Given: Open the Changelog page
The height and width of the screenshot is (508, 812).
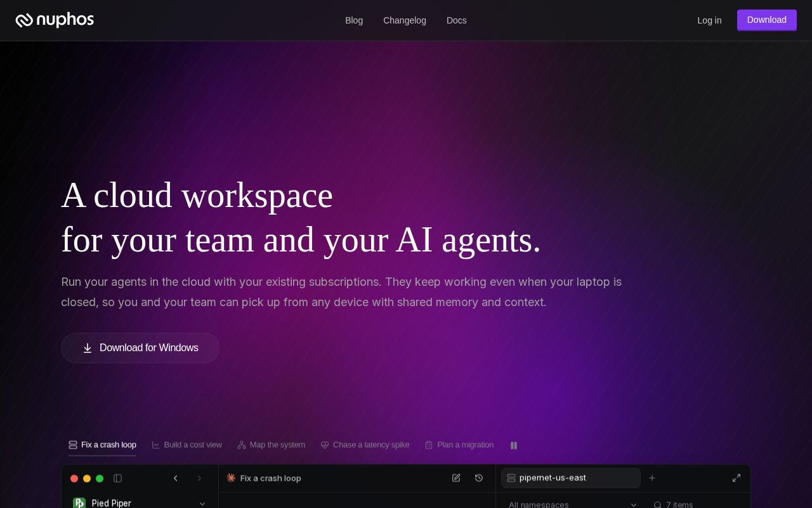Looking at the screenshot, I should (405, 20).
